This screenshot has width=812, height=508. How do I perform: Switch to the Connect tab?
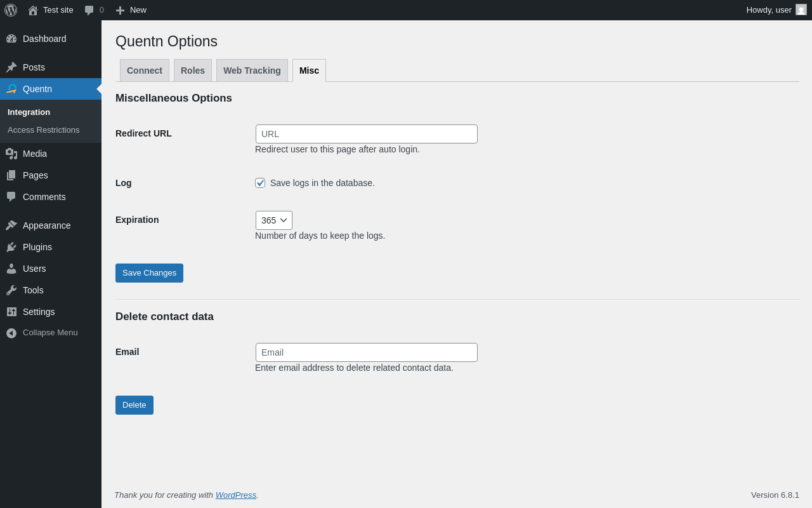click(x=145, y=70)
